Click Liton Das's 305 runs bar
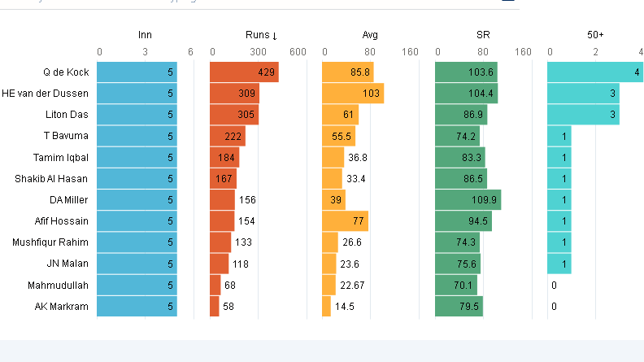This screenshot has width=644, height=362. [x=233, y=115]
